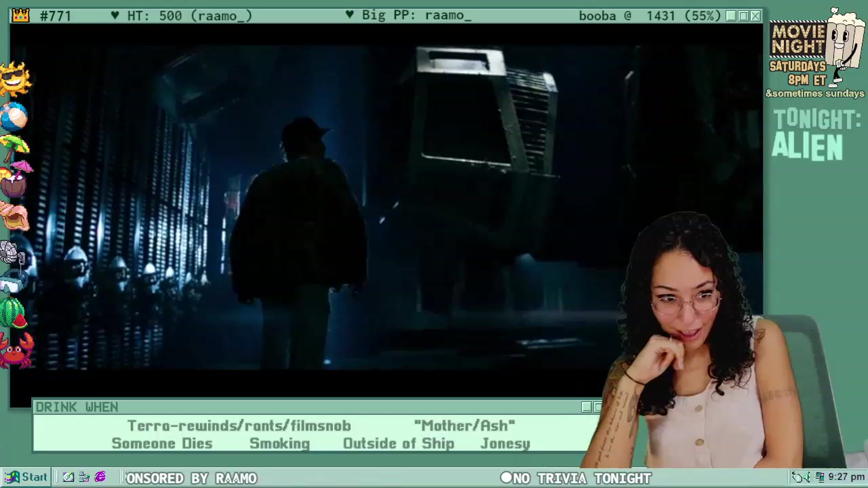Click the "Jonesy" drink rule
The width and height of the screenshot is (868, 488).
[x=505, y=444]
